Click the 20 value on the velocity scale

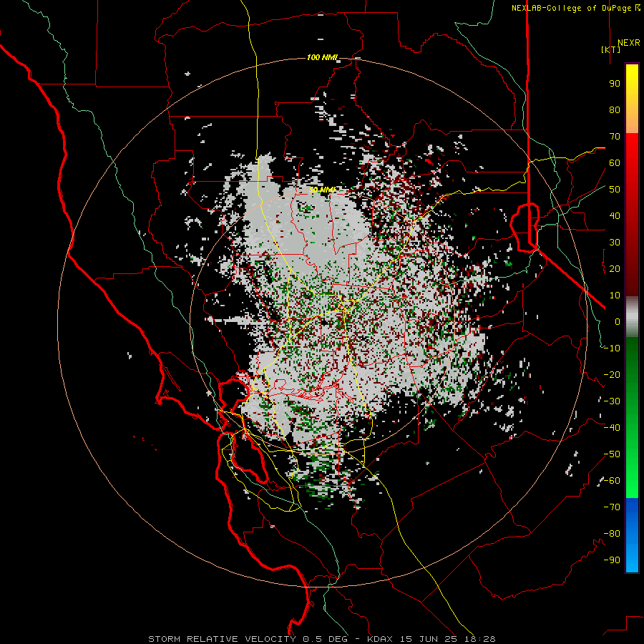coord(615,269)
